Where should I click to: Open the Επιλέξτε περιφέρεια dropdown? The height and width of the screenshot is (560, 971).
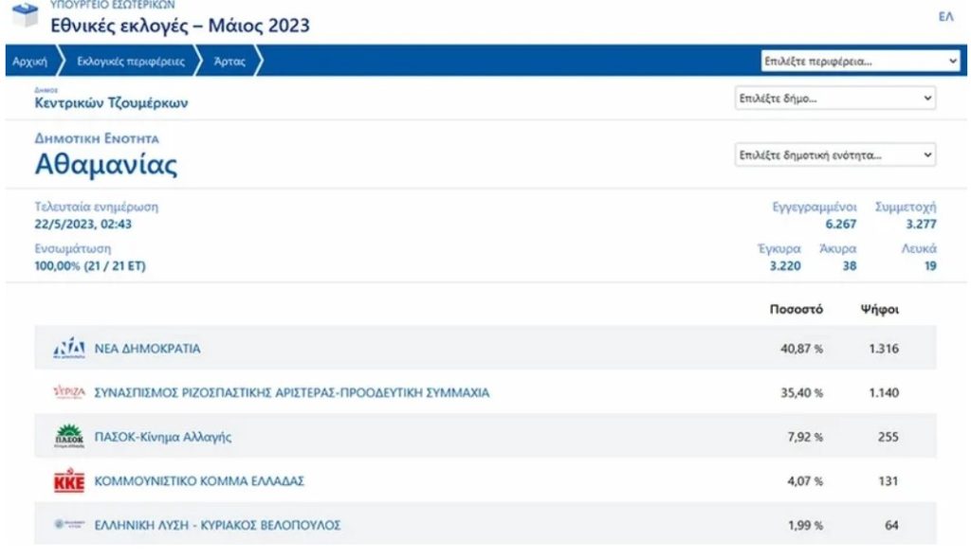pos(861,61)
